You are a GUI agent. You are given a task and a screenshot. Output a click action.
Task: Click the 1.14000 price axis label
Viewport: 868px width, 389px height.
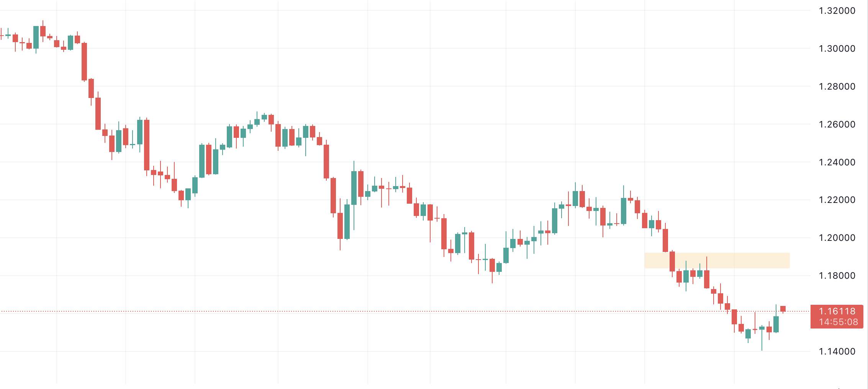[x=837, y=351]
